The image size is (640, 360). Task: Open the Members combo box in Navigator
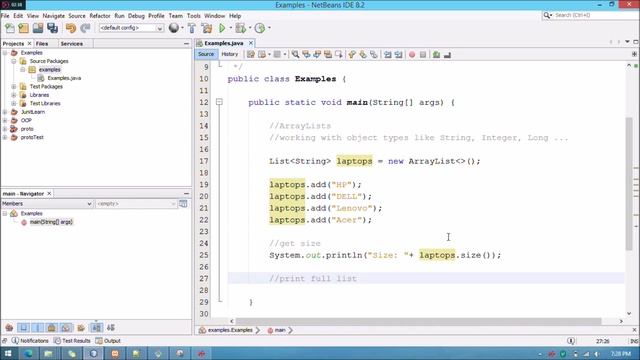47,203
